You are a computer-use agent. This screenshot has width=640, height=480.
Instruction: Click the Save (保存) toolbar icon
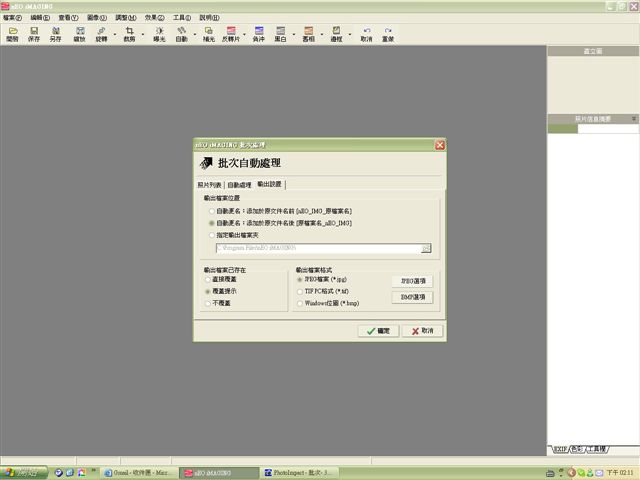coord(34,34)
